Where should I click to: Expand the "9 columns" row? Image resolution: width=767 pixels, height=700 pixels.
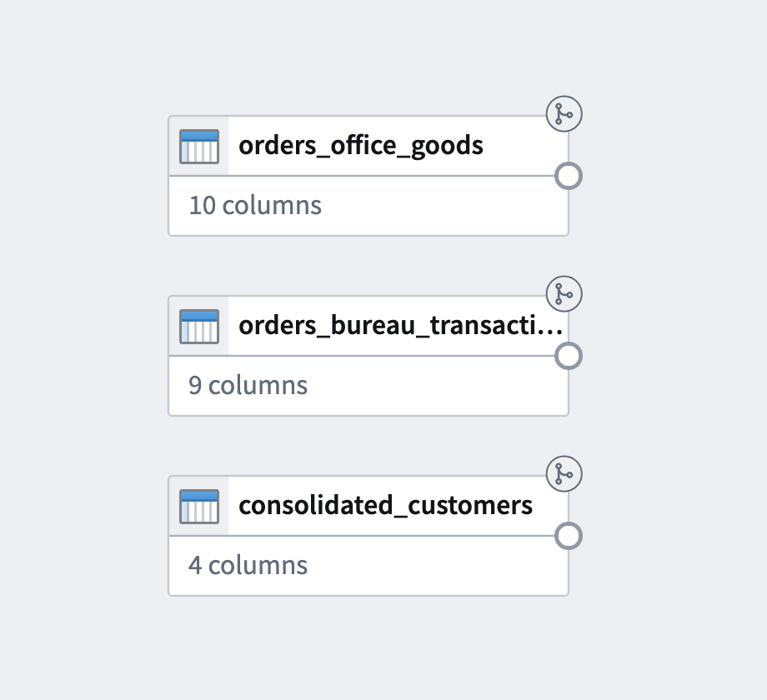click(x=248, y=386)
